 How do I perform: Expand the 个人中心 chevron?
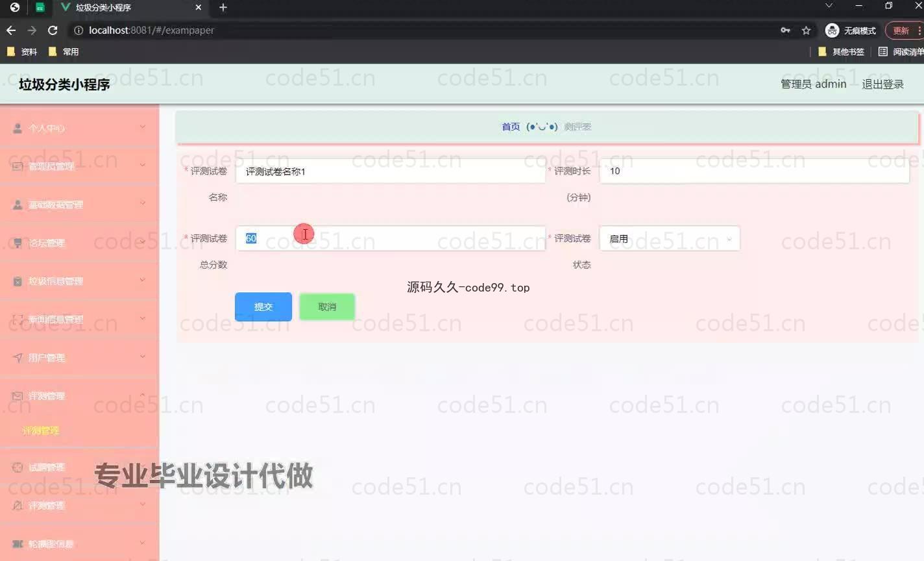point(143,127)
